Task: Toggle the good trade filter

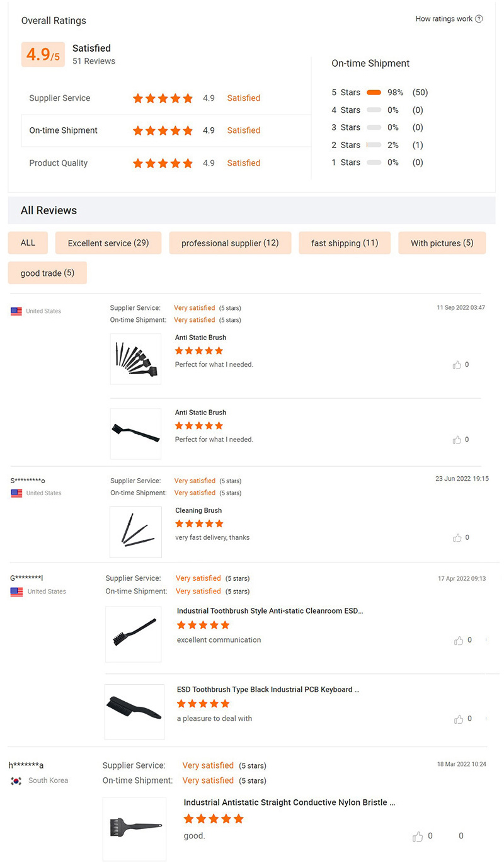Action: pos(47,273)
